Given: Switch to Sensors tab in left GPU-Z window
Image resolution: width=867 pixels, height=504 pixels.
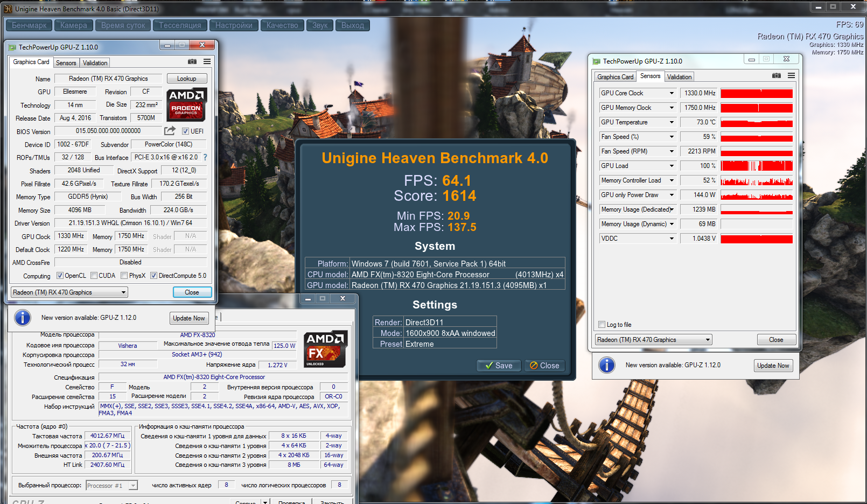Looking at the screenshot, I should click(x=66, y=63).
